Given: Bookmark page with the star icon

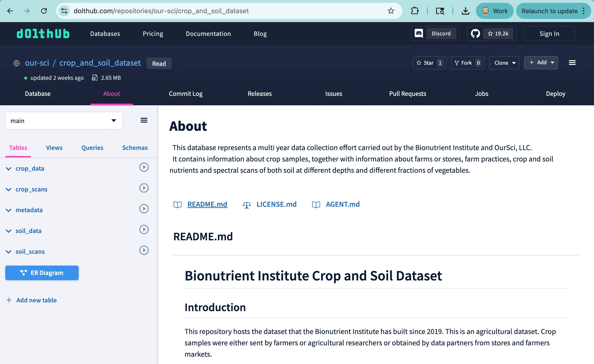Looking at the screenshot, I should tap(391, 11).
